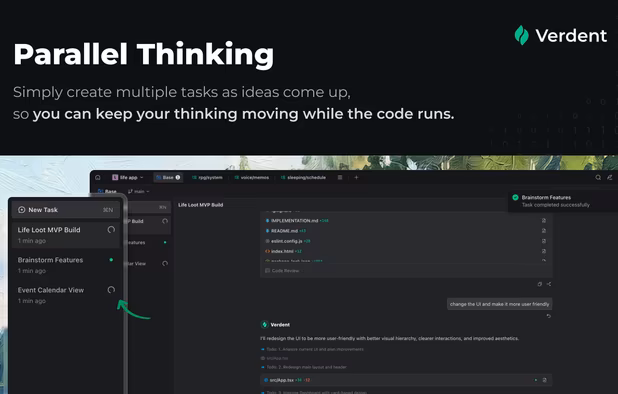The image size is (618, 394).
Task: Open the voice/memos tab
Action: tap(251, 178)
